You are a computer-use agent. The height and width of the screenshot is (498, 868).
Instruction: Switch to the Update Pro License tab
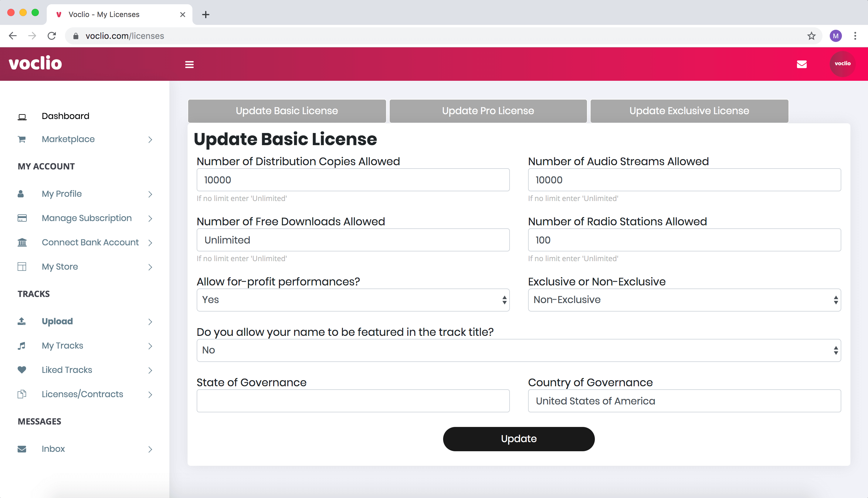point(488,111)
